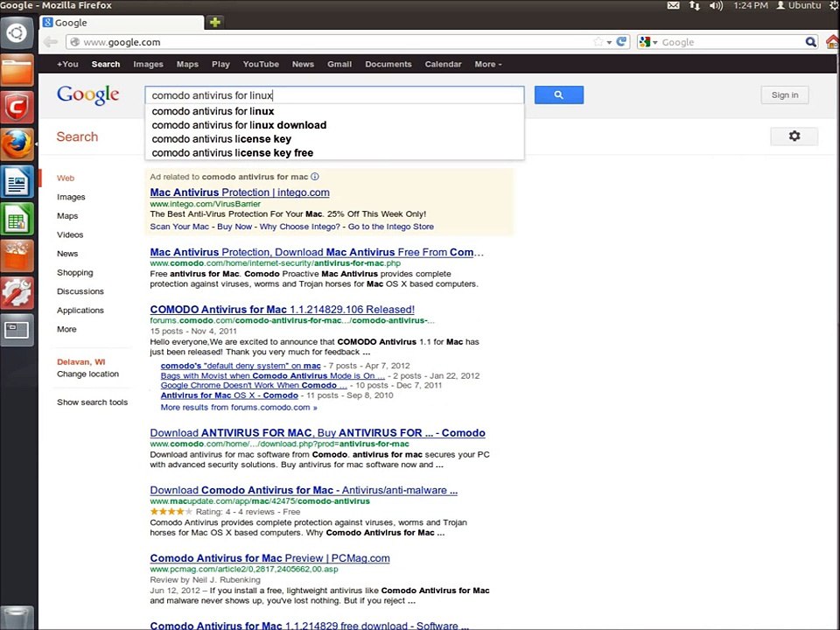840x630 pixels.
Task: Open the Trash icon in launcher
Action: (x=17, y=618)
